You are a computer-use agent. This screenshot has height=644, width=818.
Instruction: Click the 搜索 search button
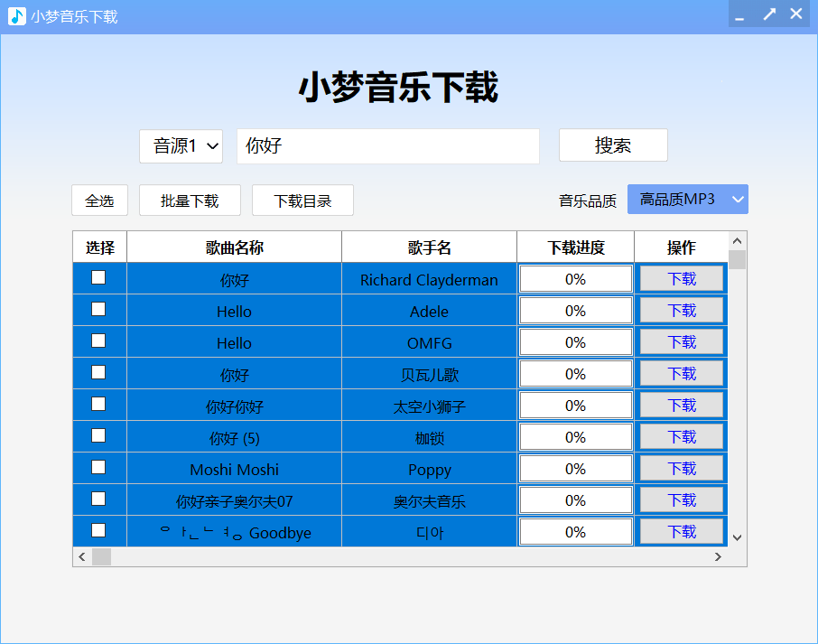point(613,145)
